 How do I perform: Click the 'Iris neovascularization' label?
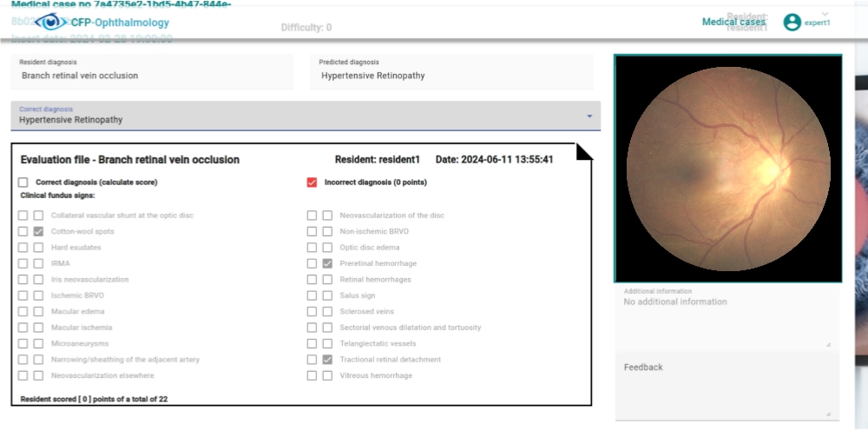[x=89, y=280]
